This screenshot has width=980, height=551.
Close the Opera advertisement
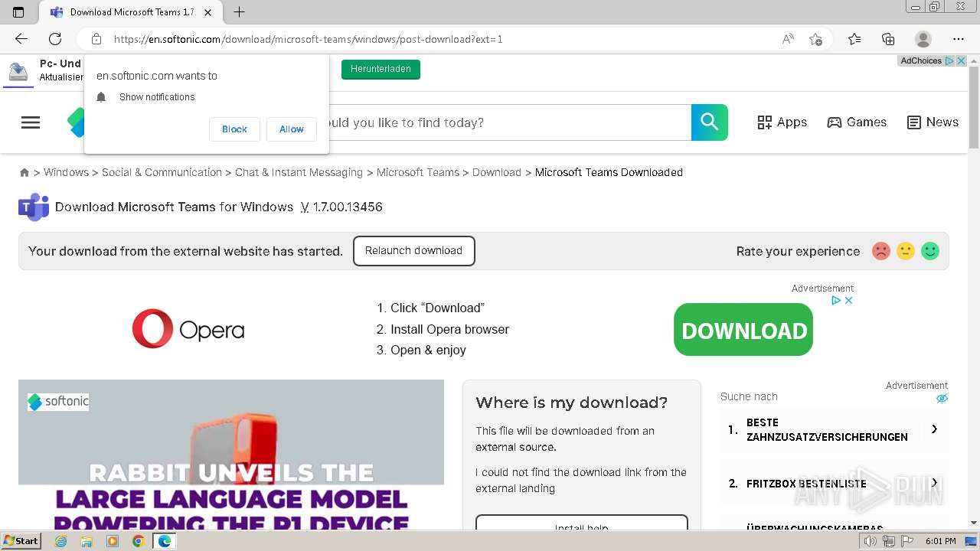848,301
